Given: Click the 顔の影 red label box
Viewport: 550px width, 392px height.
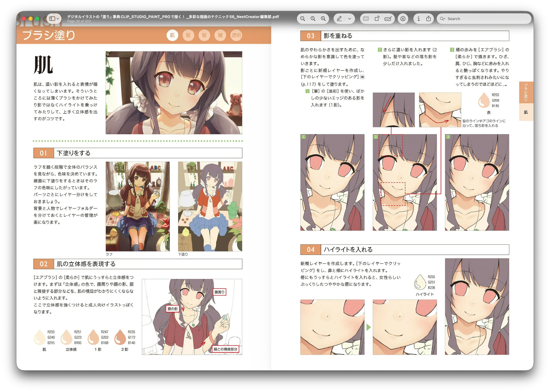Looking at the screenshot, I should 173,309.
